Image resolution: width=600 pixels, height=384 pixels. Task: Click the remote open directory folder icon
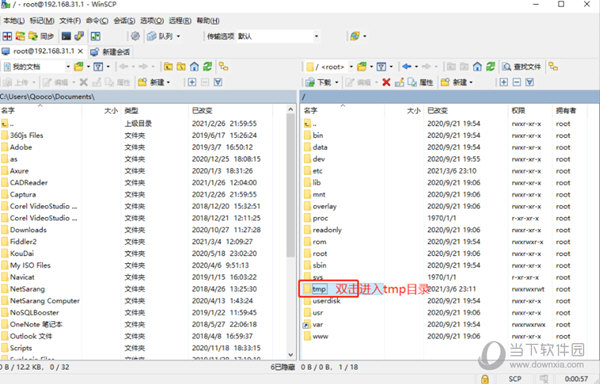(362, 67)
